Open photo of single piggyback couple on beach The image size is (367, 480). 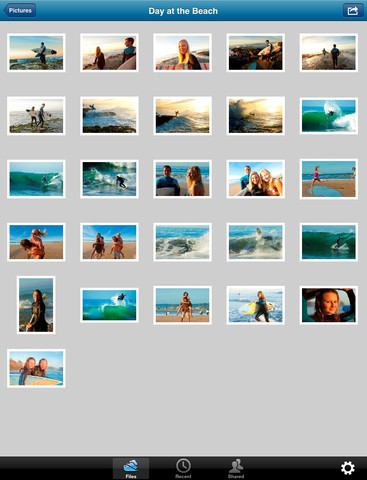point(182,305)
